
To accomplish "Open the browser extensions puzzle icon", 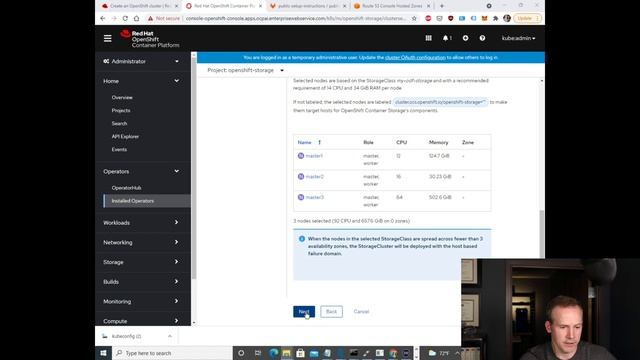I will [496, 18].
